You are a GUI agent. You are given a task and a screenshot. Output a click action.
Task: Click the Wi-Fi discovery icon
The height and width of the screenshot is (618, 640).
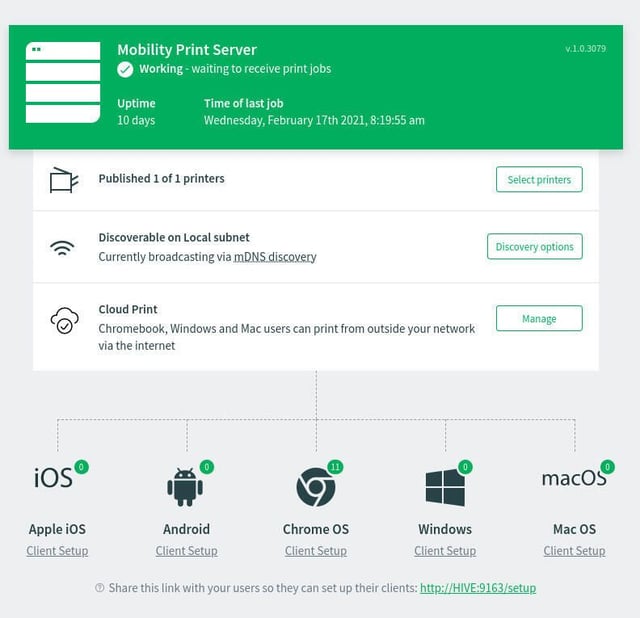pyautogui.click(x=62, y=248)
